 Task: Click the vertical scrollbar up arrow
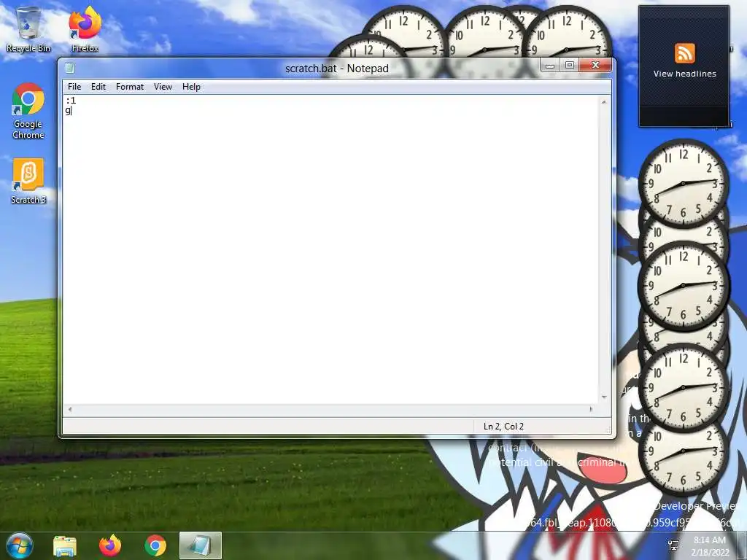tap(603, 102)
